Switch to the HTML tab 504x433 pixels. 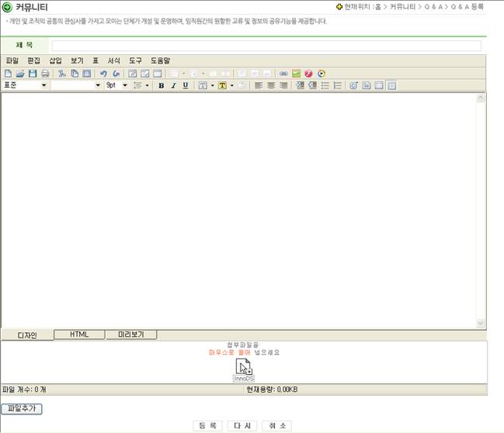(79, 334)
